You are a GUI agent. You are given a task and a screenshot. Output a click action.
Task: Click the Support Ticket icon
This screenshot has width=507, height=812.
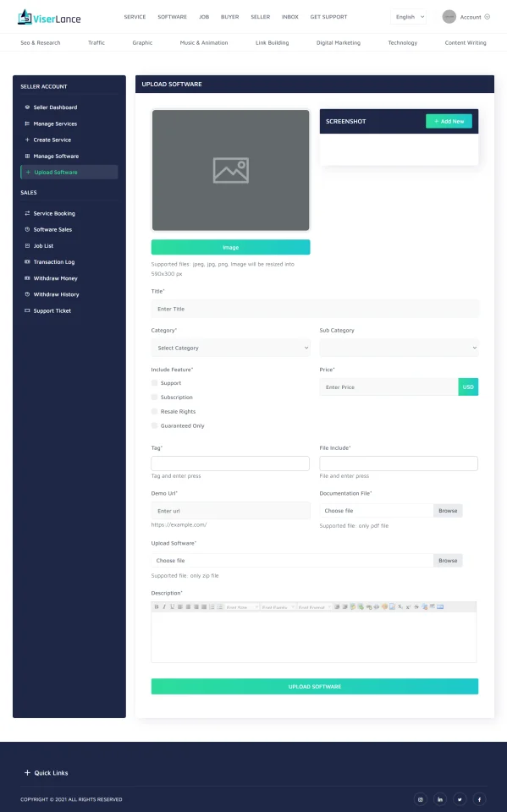point(27,310)
